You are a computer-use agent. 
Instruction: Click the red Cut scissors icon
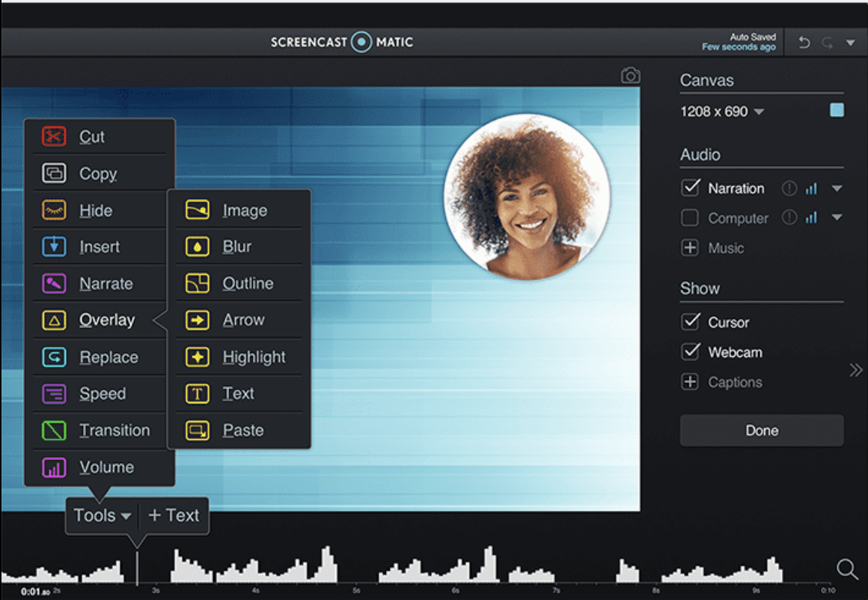point(54,136)
